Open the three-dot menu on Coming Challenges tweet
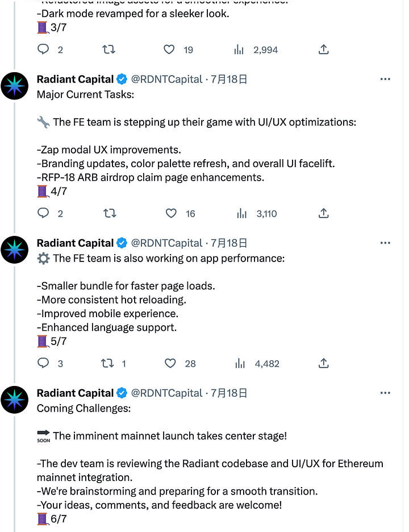The image size is (409, 532). [x=385, y=393]
